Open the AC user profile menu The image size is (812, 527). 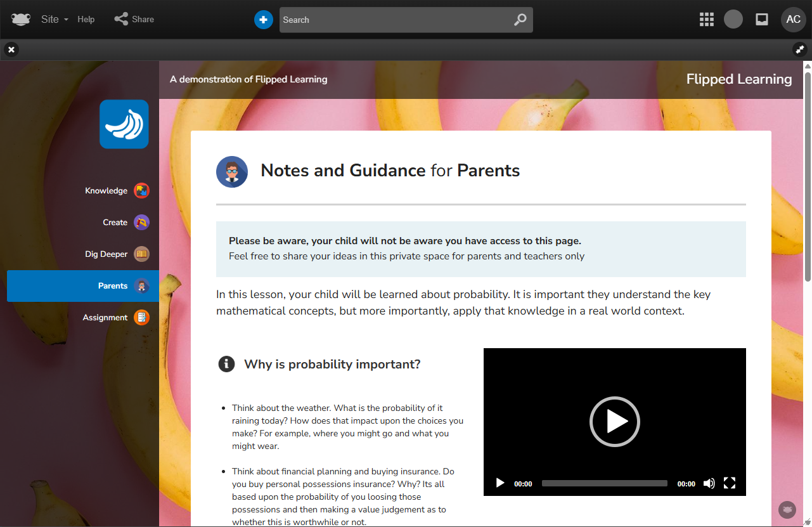(x=793, y=20)
